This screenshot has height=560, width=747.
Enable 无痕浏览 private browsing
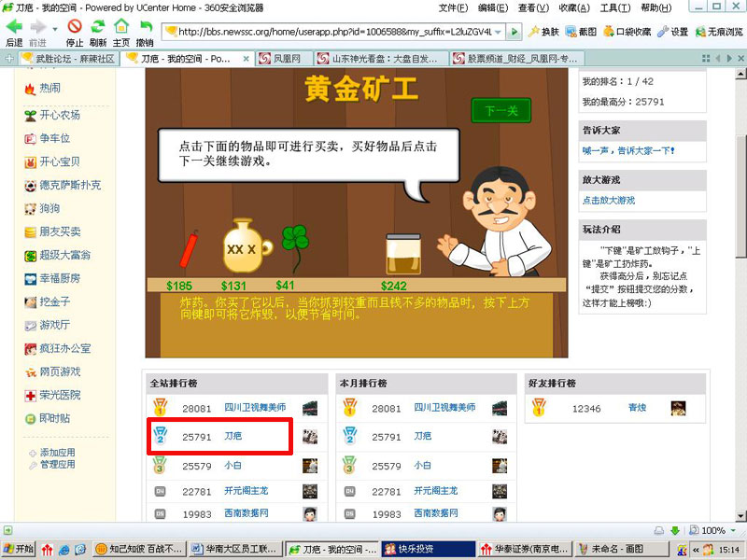click(x=719, y=32)
